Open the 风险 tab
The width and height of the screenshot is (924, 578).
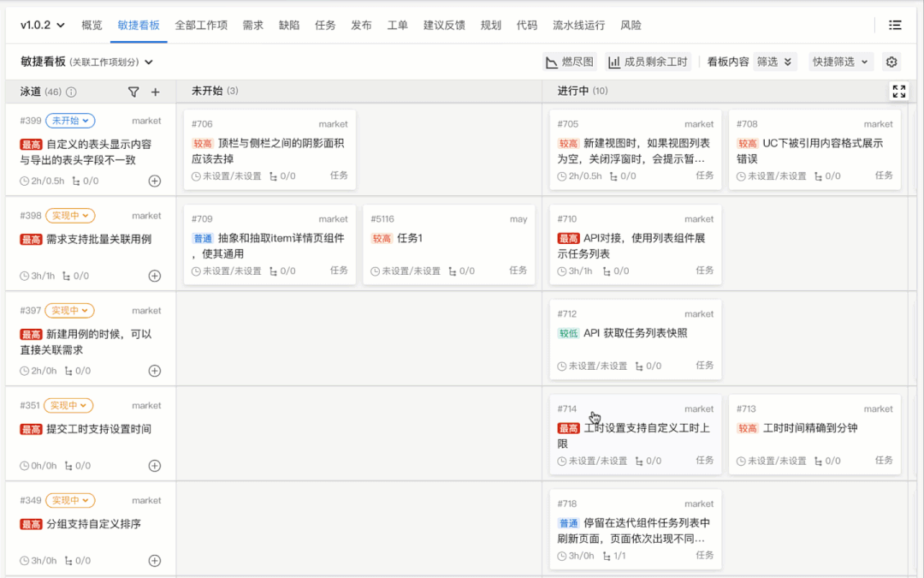point(631,25)
